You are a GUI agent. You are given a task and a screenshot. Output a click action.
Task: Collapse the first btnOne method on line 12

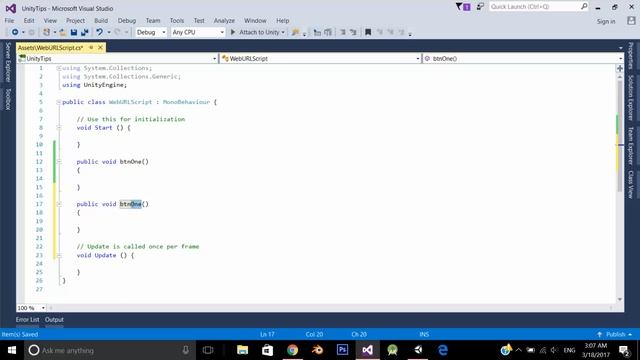coord(59,162)
